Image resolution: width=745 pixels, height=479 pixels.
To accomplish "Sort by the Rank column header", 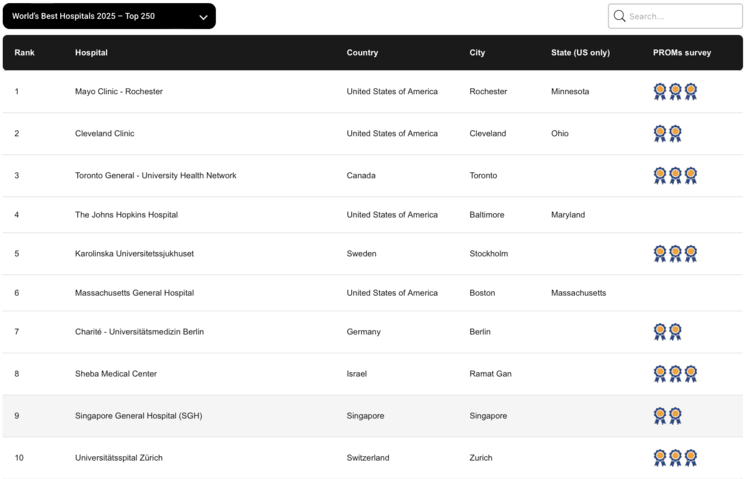I will click(x=24, y=53).
